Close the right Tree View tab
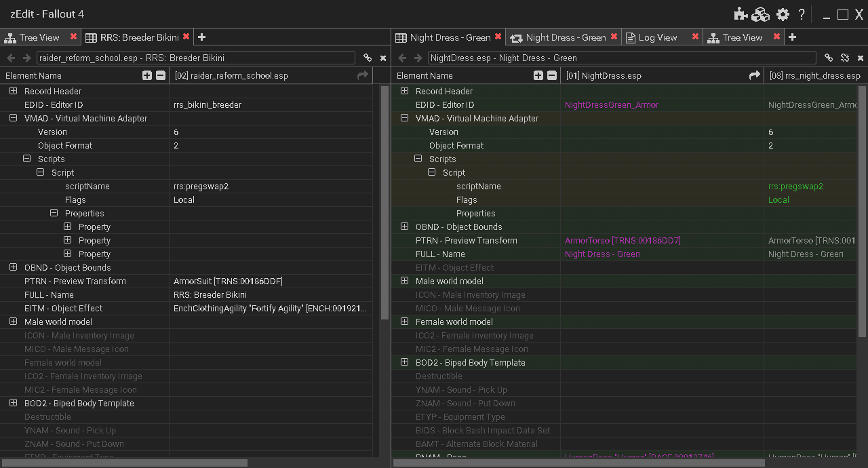 [x=776, y=37]
